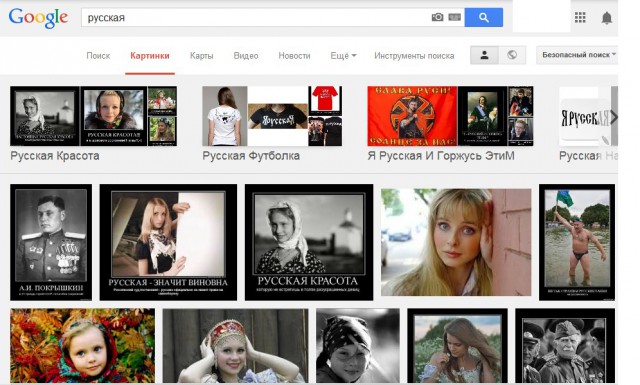Open Я Русская И Горжусь Этим link
640x385 pixels.
click(x=441, y=156)
